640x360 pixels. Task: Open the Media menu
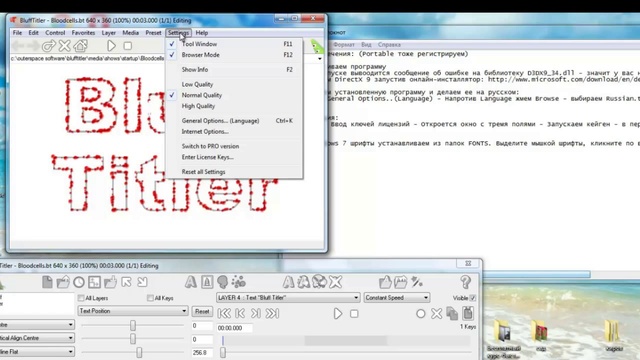[131, 33]
